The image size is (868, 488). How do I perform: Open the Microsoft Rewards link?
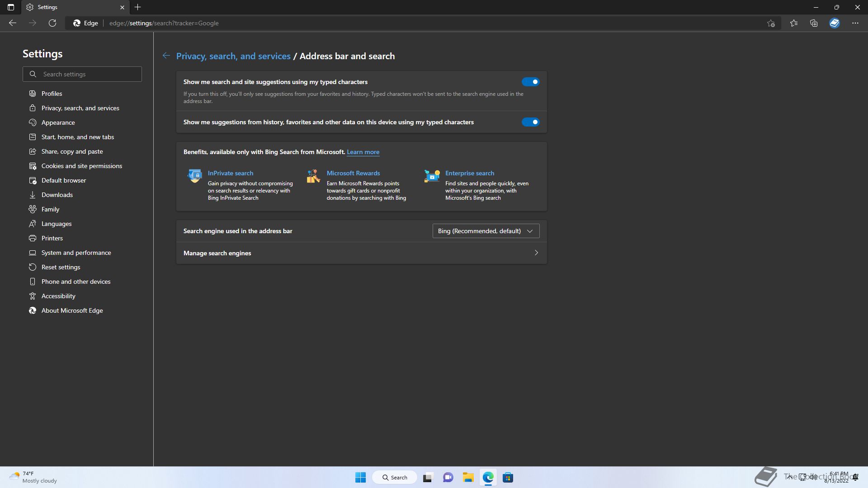click(x=353, y=173)
